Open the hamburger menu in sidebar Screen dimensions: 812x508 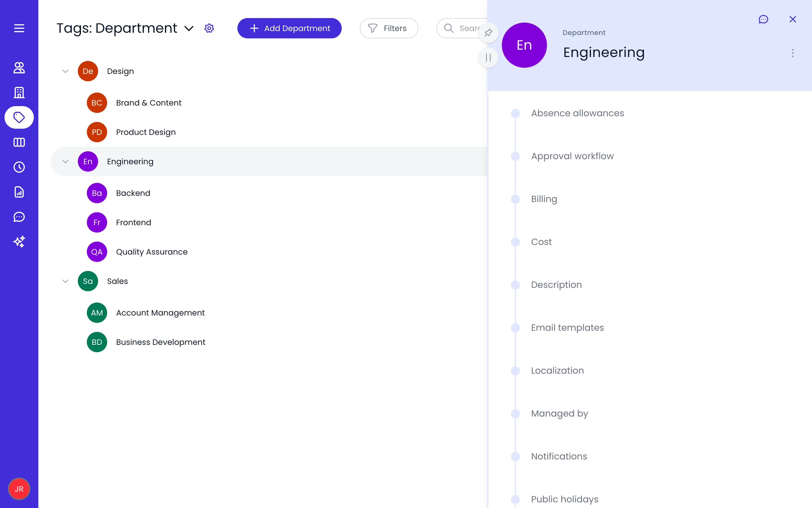(x=19, y=28)
